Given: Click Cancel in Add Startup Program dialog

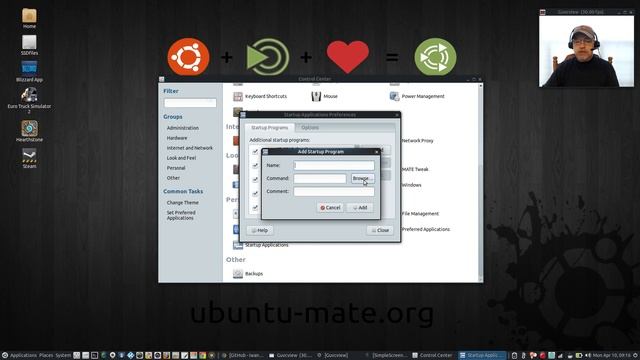Looking at the screenshot, I should click(330, 208).
